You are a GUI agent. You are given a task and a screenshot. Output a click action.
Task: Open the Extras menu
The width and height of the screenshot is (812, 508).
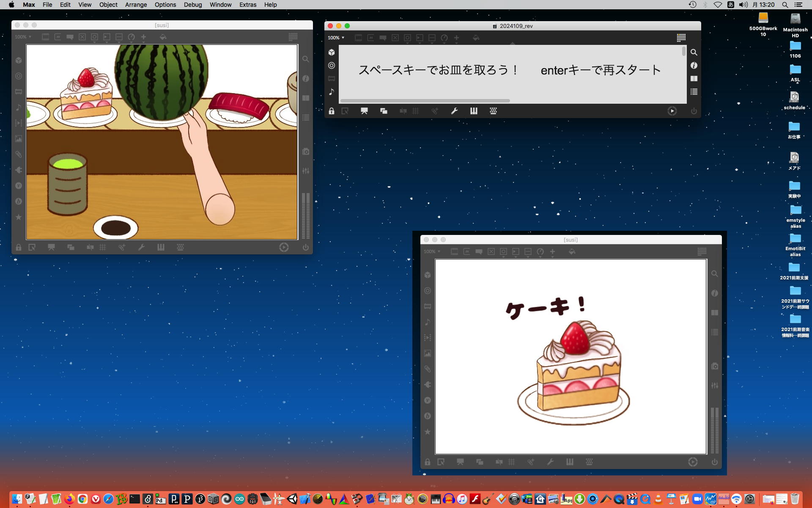247,5
